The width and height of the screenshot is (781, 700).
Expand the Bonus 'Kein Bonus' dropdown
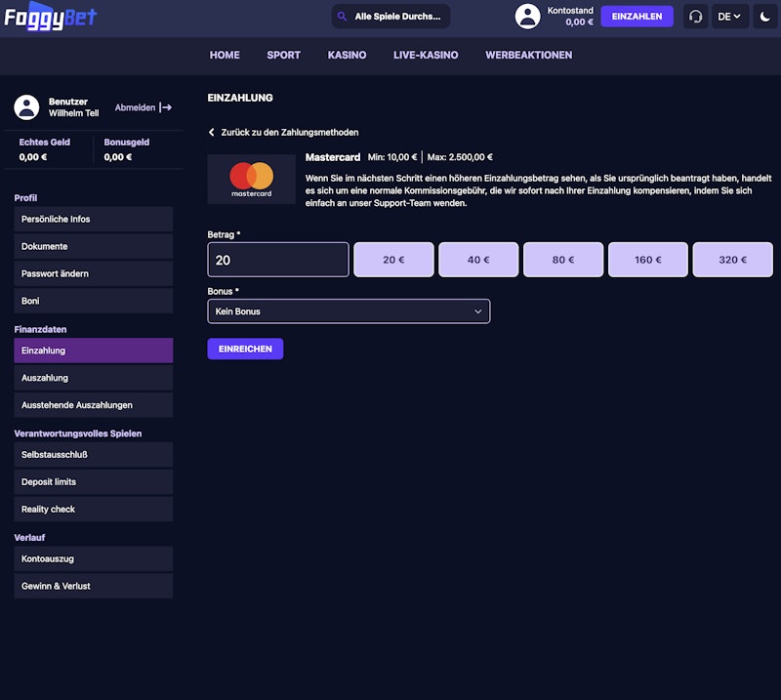(349, 311)
